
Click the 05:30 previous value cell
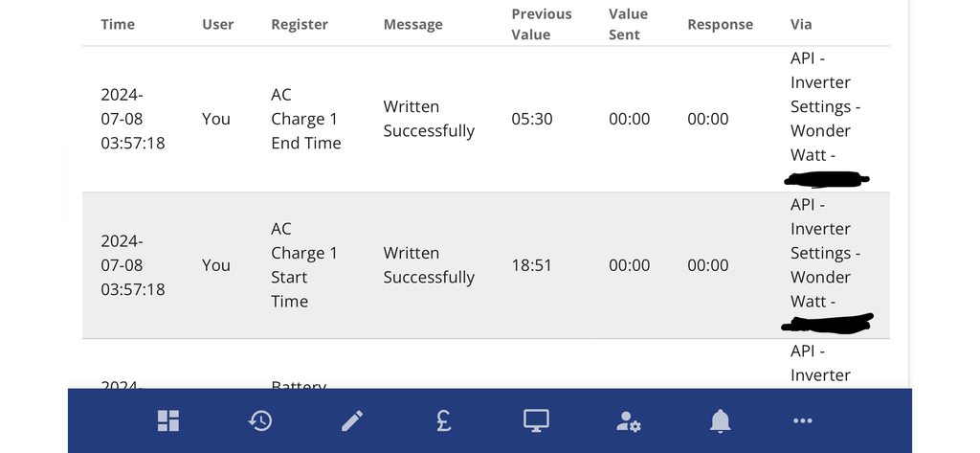click(531, 119)
